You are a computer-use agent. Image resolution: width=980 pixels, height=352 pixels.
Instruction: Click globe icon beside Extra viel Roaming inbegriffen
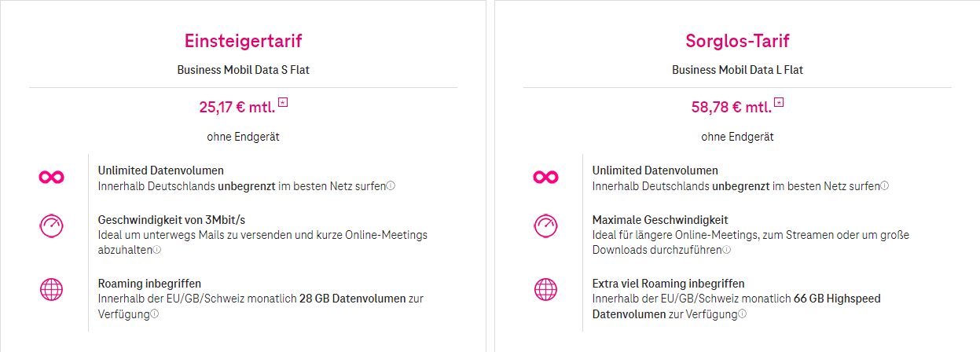545,289
